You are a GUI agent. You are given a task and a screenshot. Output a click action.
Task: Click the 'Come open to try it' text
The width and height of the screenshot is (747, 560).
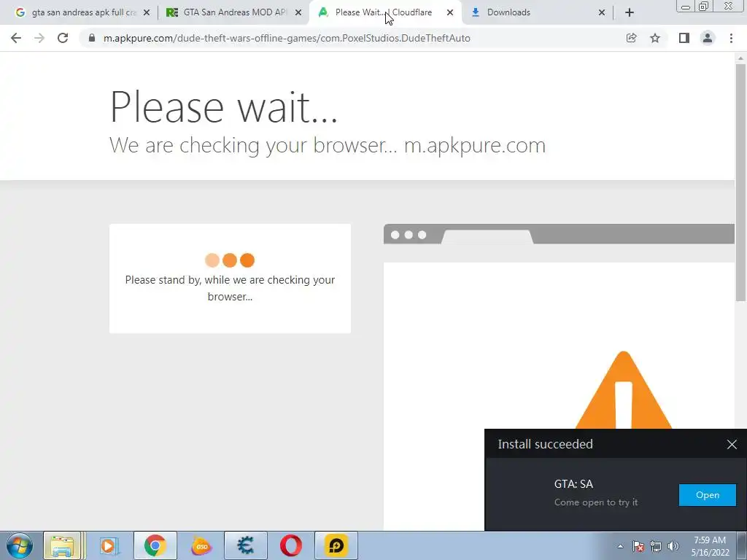(596, 502)
